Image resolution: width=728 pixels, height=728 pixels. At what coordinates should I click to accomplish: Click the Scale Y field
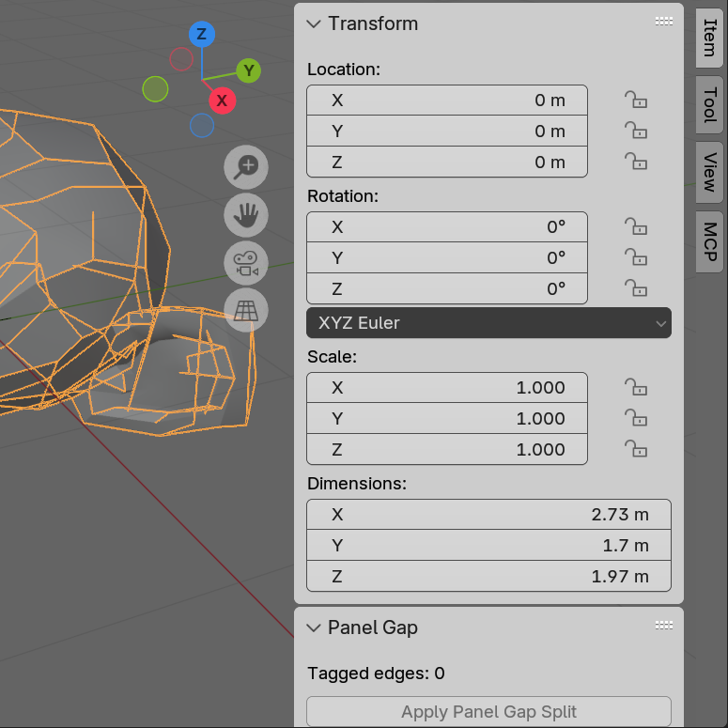click(x=446, y=418)
